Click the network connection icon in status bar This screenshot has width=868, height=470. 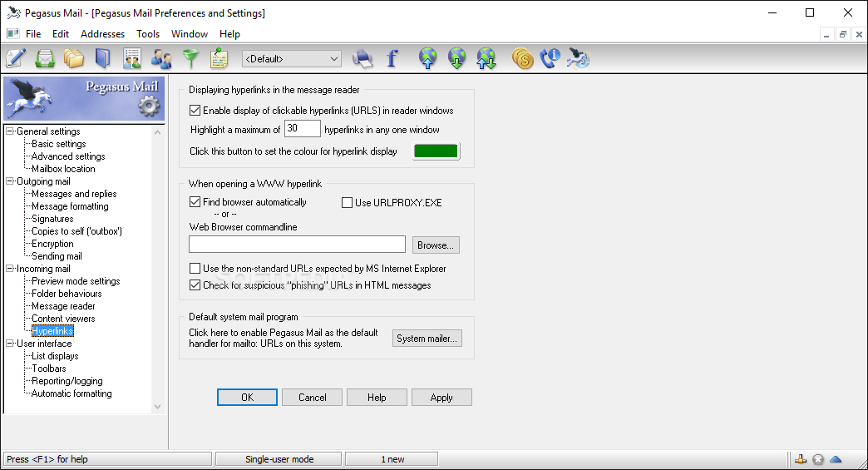tap(801, 459)
